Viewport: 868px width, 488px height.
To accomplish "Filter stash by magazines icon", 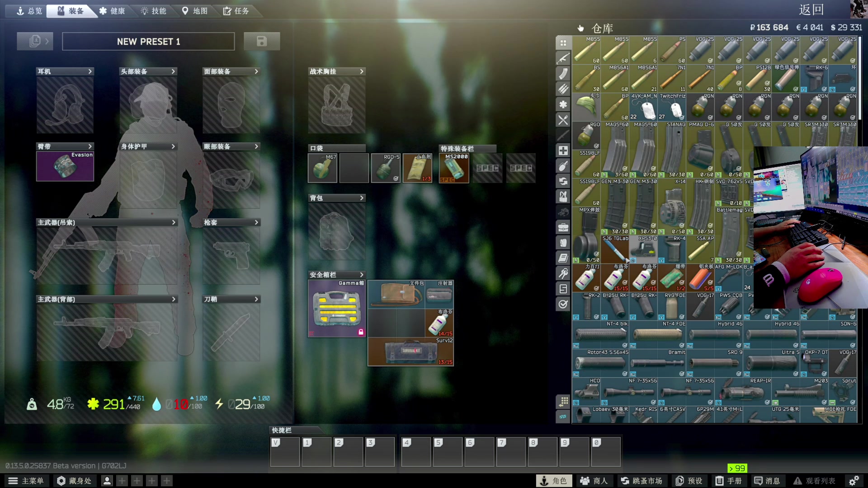I will point(563,74).
